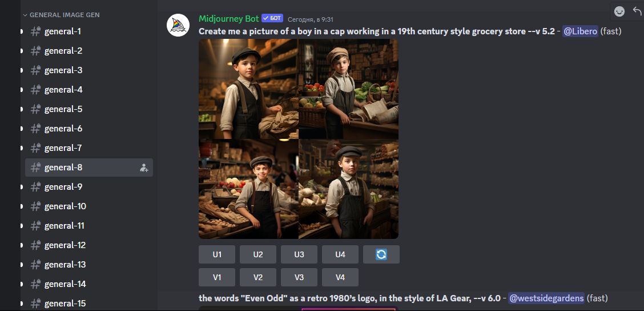Click the V3 variation button
Image resolution: width=644 pixels, height=311 pixels.
click(299, 277)
